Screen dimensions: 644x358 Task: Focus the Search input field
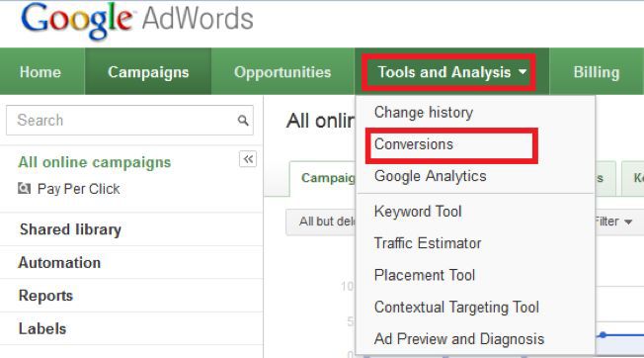129,121
